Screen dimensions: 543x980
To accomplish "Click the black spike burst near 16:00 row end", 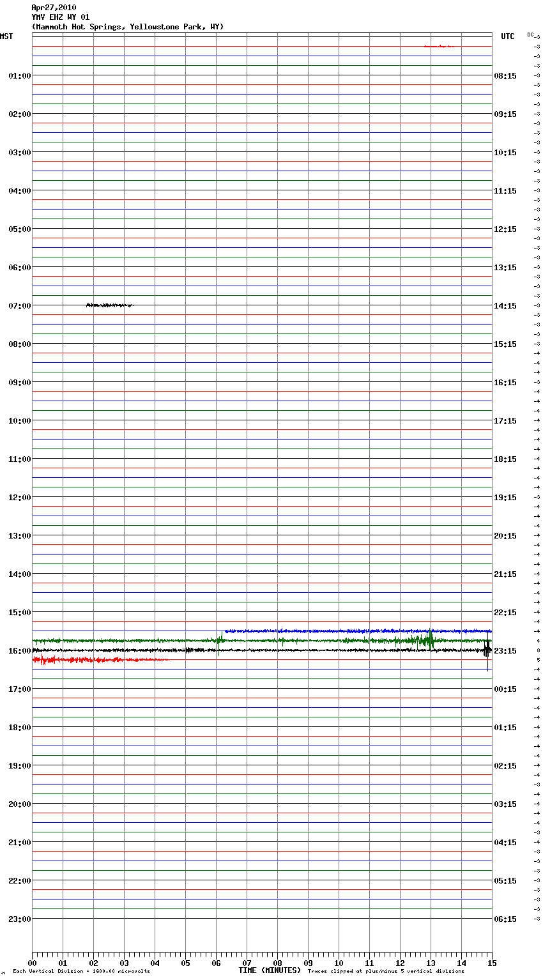I will [487, 652].
